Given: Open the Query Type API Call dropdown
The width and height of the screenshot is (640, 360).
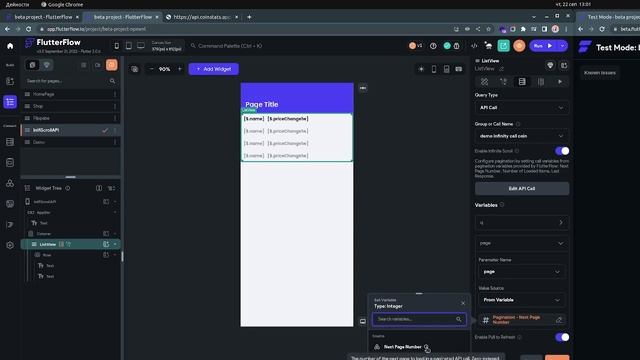Looking at the screenshot, I should pyautogui.click(x=522, y=108).
